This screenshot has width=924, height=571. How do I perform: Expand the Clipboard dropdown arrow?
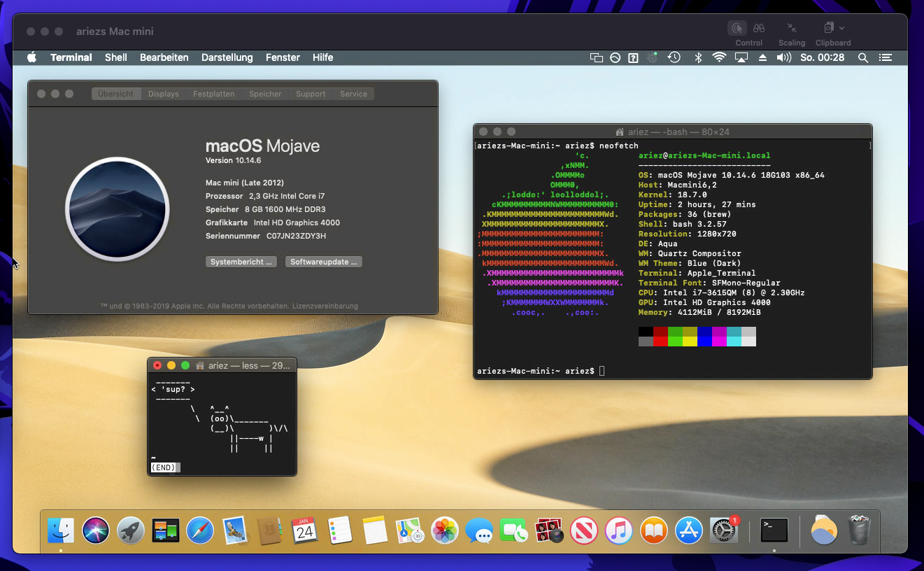[x=842, y=28]
